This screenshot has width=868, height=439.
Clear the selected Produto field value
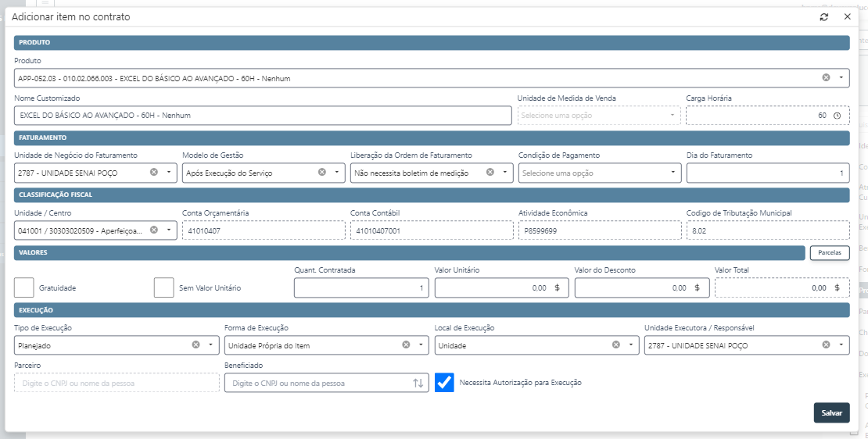click(x=826, y=77)
